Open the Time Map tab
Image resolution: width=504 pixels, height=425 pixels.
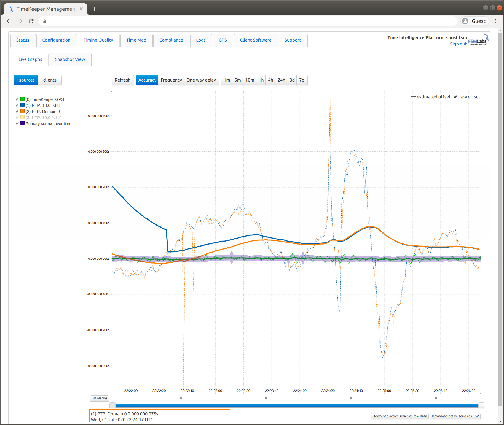(136, 40)
